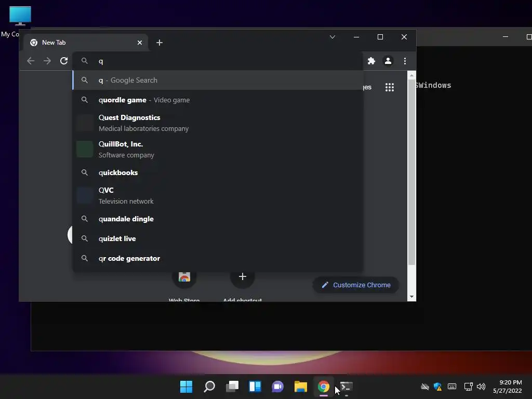The height and width of the screenshot is (399, 532).
Task: Click the Chrome back arrow
Action: pos(31,61)
